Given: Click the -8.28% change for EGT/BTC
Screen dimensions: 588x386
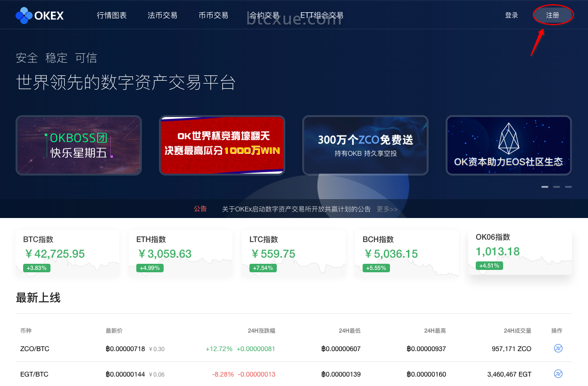Looking at the screenshot, I should [x=223, y=374].
